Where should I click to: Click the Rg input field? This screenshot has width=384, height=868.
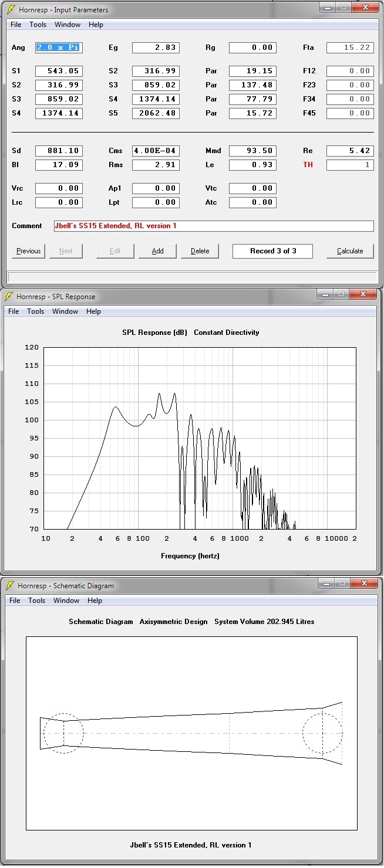tap(252, 48)
